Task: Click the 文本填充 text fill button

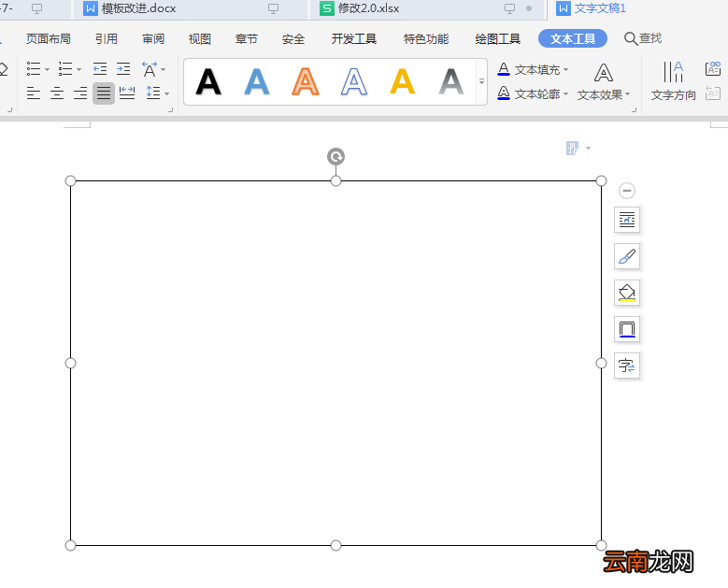Action: pyautogui.click(x=528, y=70)
